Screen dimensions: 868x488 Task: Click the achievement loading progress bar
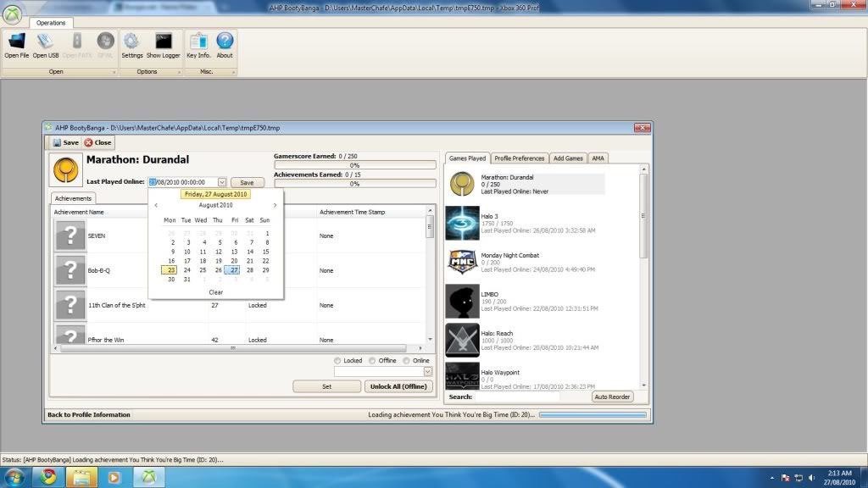click(593, 415)
